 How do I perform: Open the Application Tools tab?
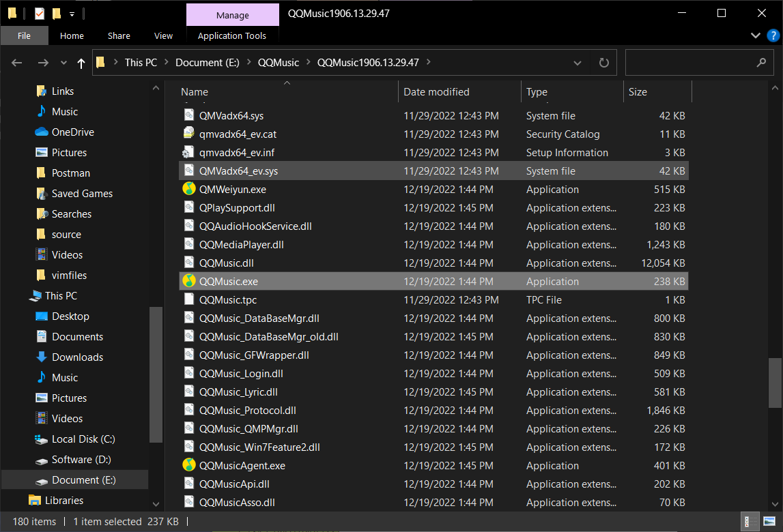[231, 35]
